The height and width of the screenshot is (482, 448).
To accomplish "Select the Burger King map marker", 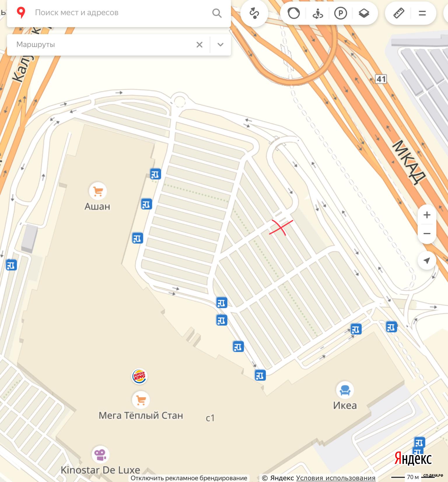I will tap(139, 376).
